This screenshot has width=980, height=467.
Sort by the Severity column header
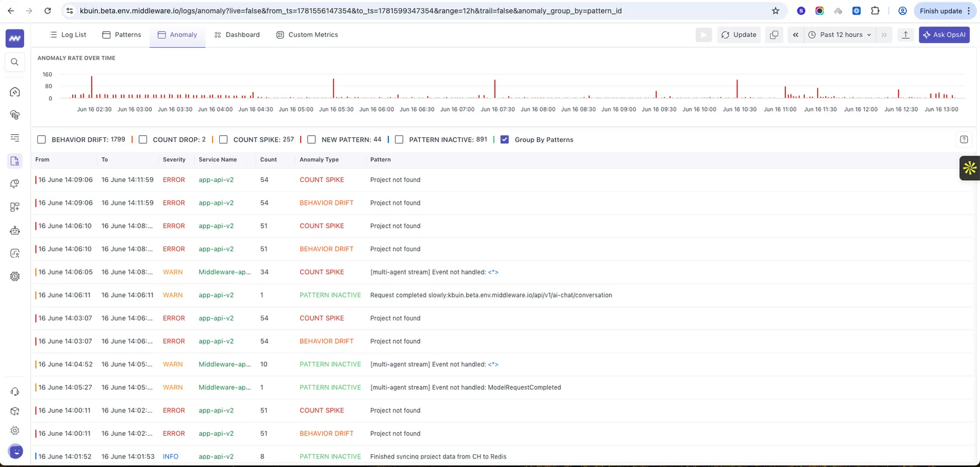[174, 159]
